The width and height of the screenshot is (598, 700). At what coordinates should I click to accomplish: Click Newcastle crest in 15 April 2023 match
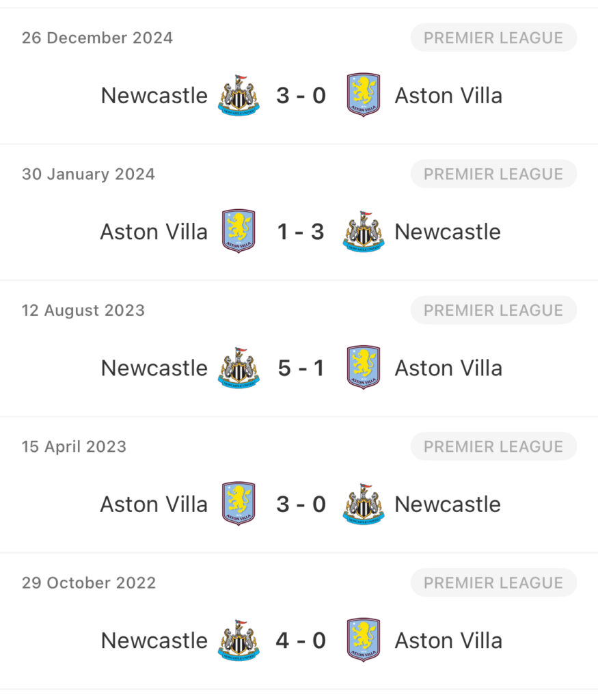364,504
